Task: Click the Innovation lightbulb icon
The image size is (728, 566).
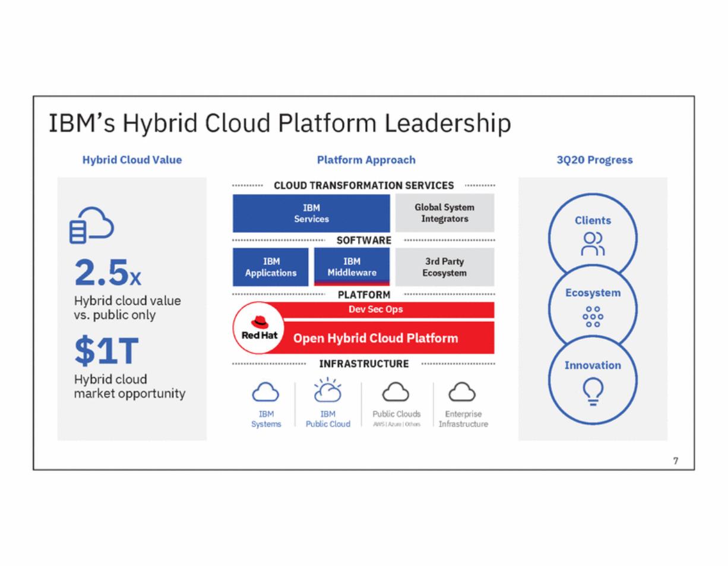Action: pos(593,391)
